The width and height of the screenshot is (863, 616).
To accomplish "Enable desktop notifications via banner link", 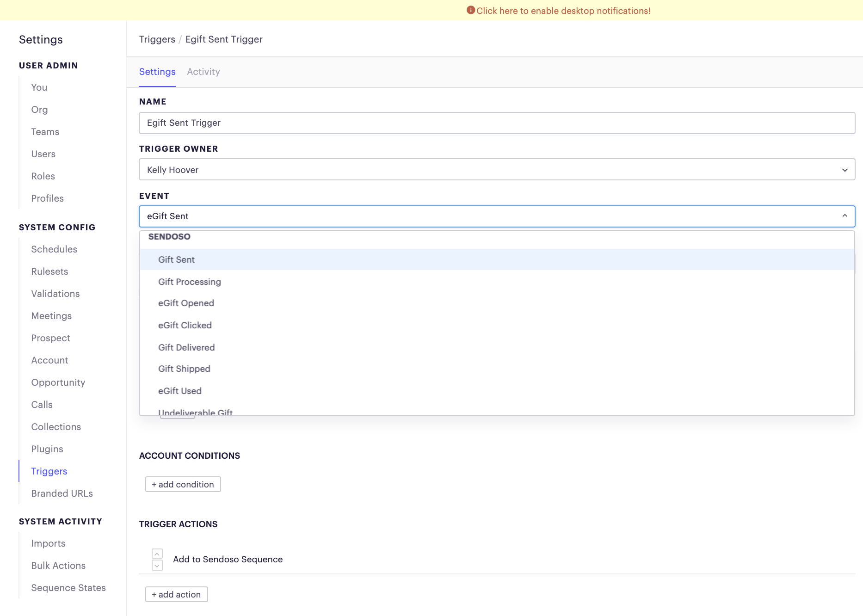I will [x=563, y=11].
